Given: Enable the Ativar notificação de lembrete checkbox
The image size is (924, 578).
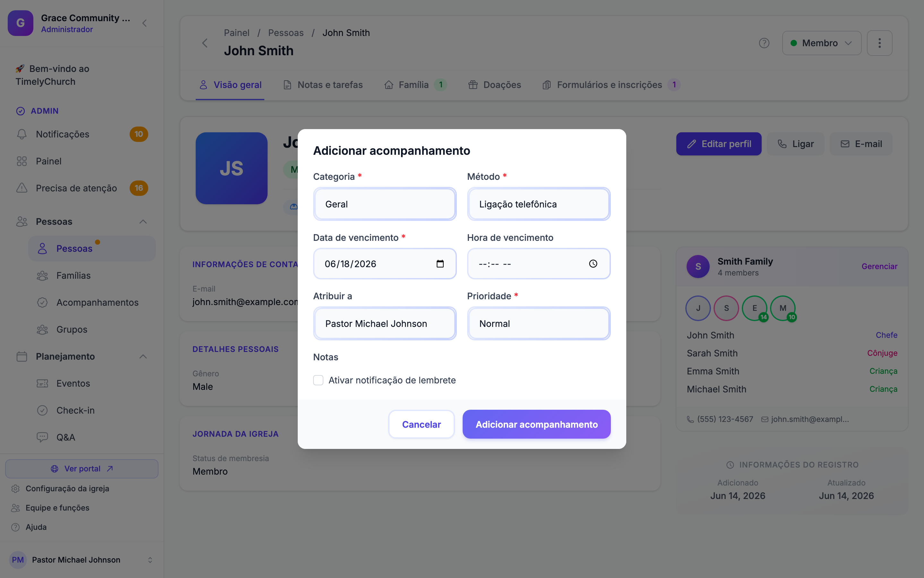Looking at the screenshot, I should click(318, 381).
